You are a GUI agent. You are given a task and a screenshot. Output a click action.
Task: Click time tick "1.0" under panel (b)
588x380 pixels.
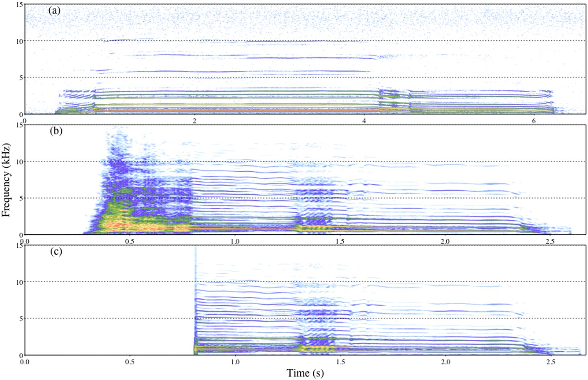tap(235, 241)
